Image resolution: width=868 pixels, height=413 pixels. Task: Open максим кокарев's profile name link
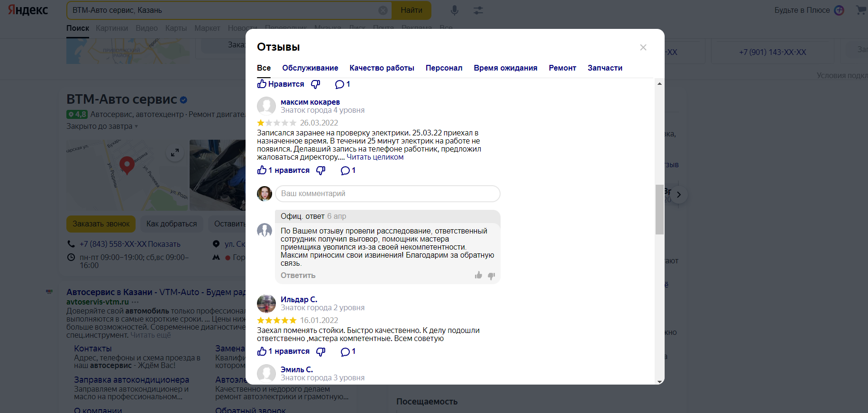click(310, 102)
